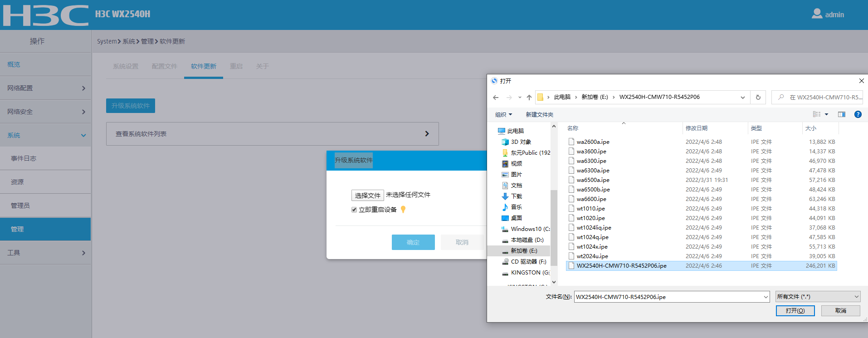Viewport: 868px width, 338px height.
Task: Click the file icon for wa2600a.ipe
Action: [x=571, y=142]
